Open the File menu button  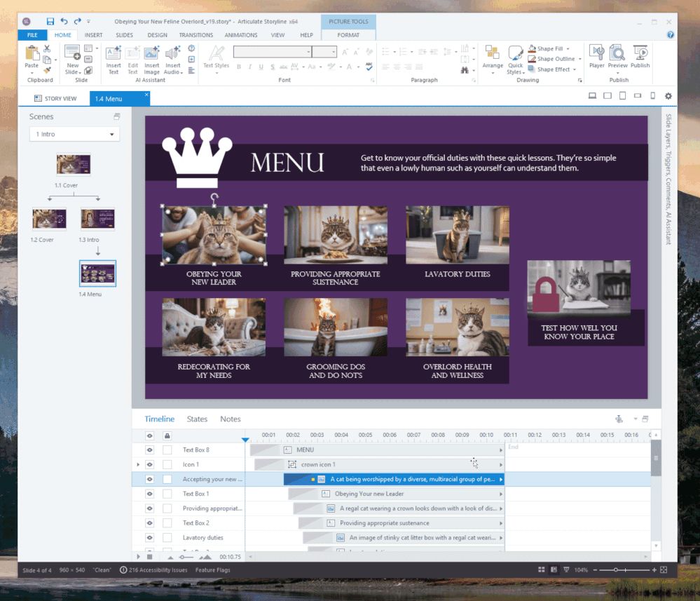[x=32, y=35]
